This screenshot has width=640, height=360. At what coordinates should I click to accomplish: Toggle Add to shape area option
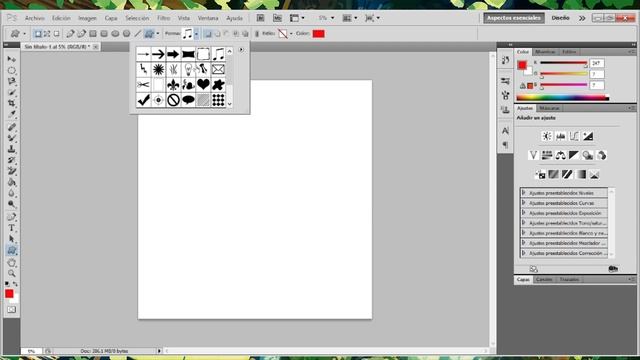[217, 34]
